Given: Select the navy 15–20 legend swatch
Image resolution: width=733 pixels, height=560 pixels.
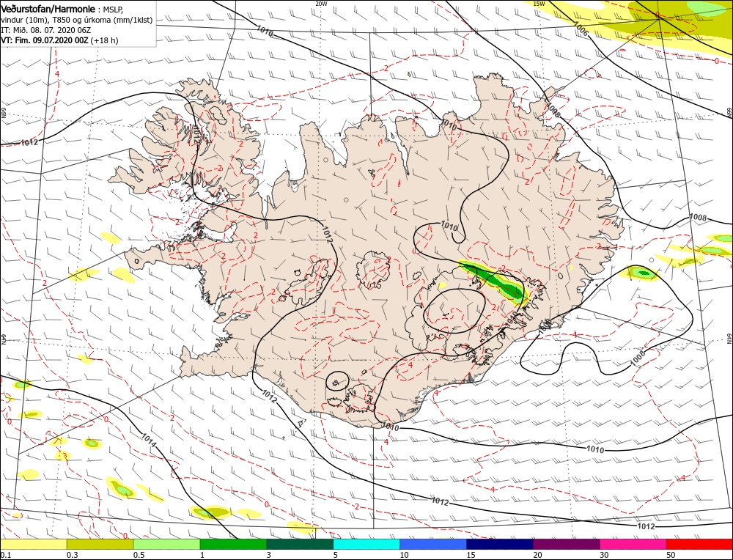Looking at the screenshot, I should (x=500, y=544).
